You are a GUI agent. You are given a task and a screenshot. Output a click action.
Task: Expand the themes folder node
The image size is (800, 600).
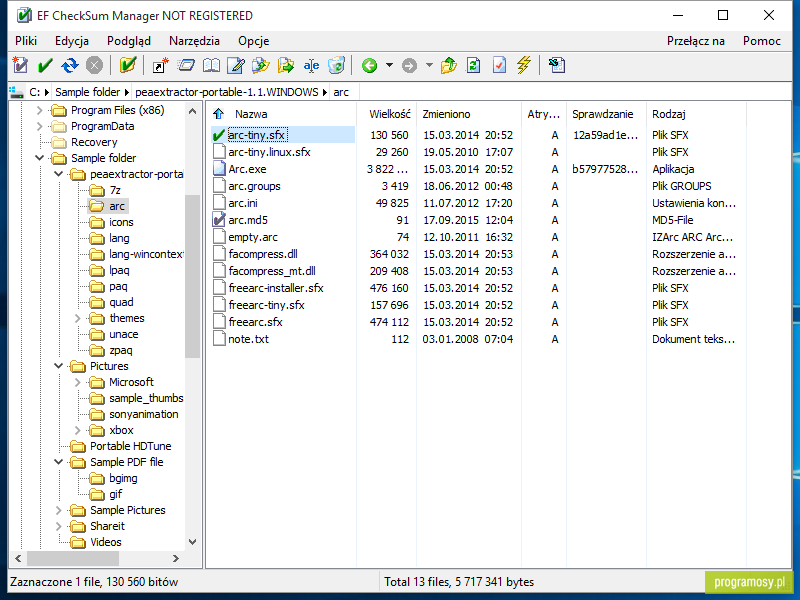pos(78,318)
